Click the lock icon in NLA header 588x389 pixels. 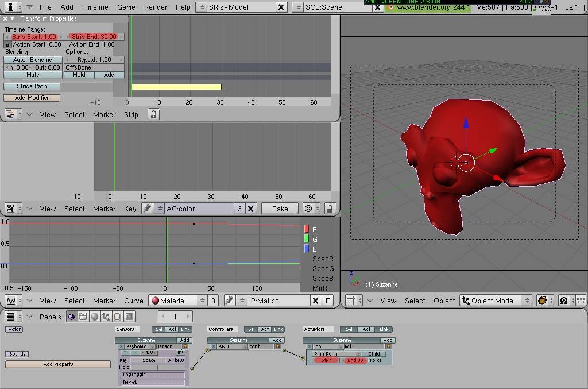[x=153, y=115]
